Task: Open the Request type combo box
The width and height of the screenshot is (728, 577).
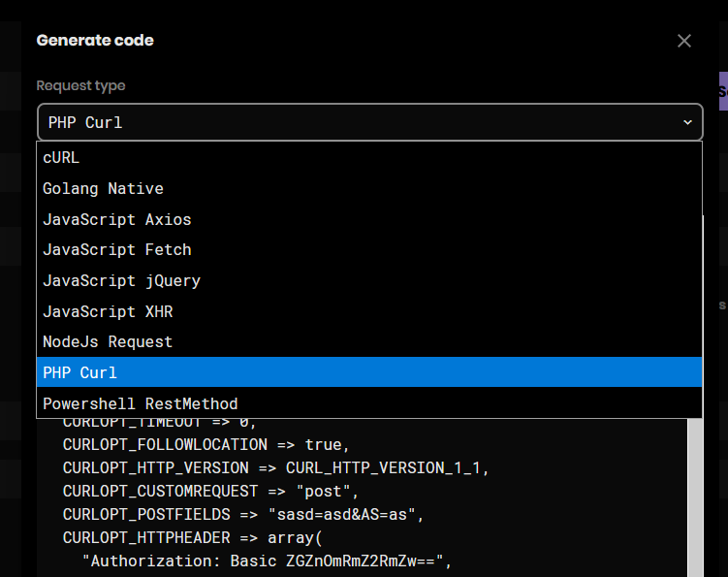Action: (x=370, y=122)
